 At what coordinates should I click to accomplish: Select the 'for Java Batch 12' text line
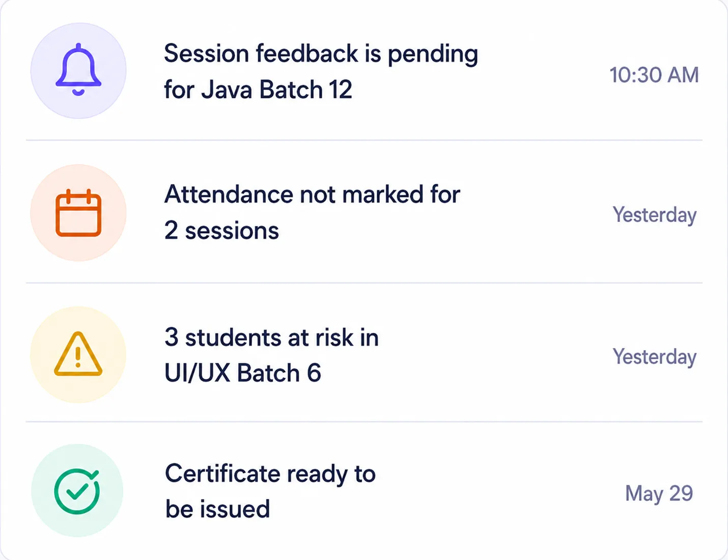(x=258, y=90)
